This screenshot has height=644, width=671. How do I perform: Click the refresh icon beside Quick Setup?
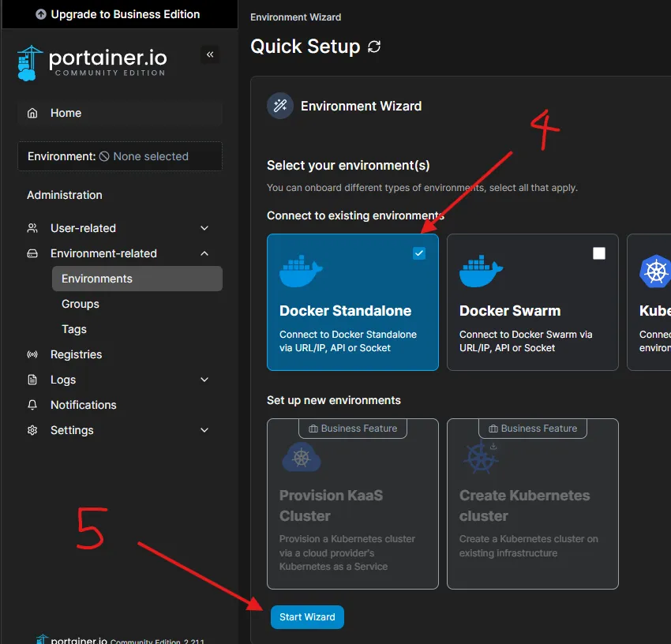(374, 47)
